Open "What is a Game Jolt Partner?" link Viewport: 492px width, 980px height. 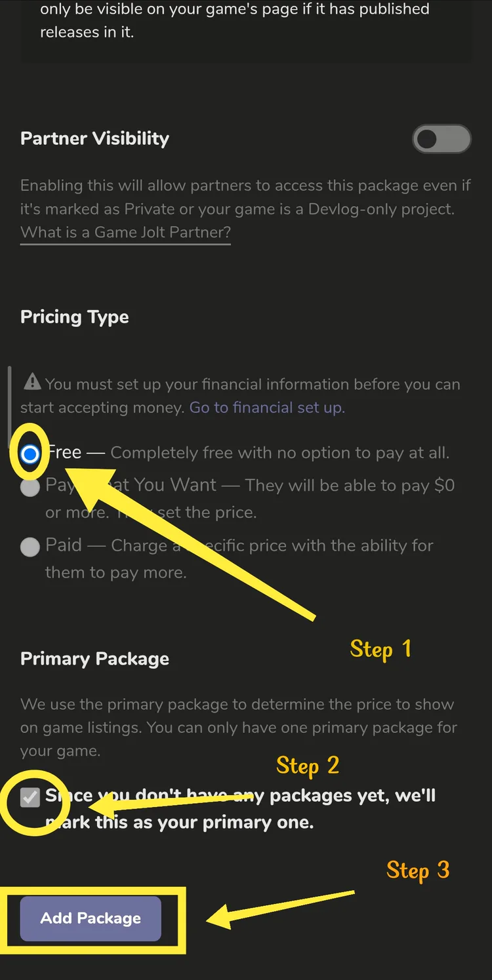pos(125,232)
